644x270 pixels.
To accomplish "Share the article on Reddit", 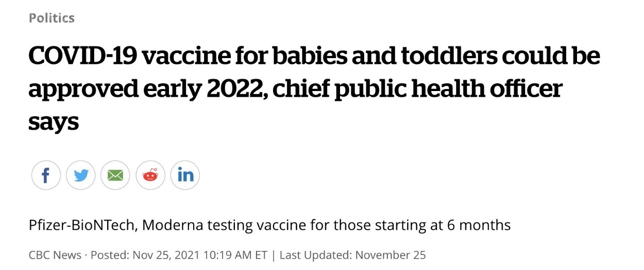I will [x=150, y=175].
